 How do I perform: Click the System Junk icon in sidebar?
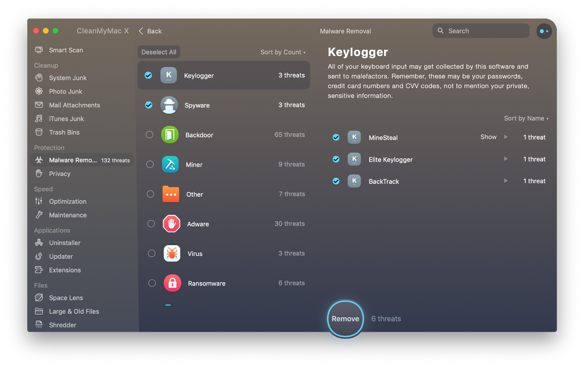(x=39, y=77)
